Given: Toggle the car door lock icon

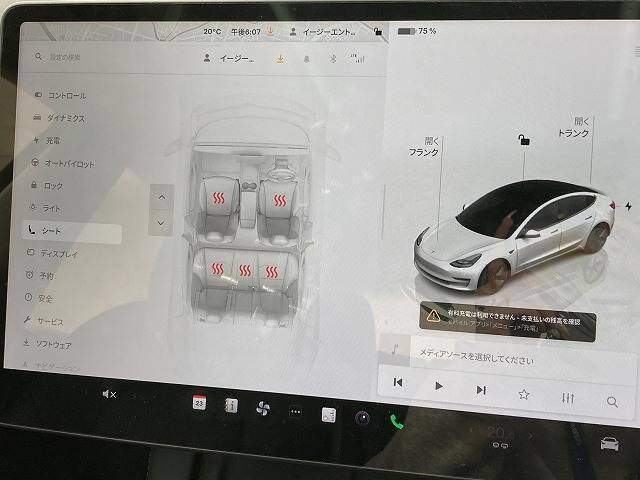Looking at the screenshot, I should pos(521,141).
